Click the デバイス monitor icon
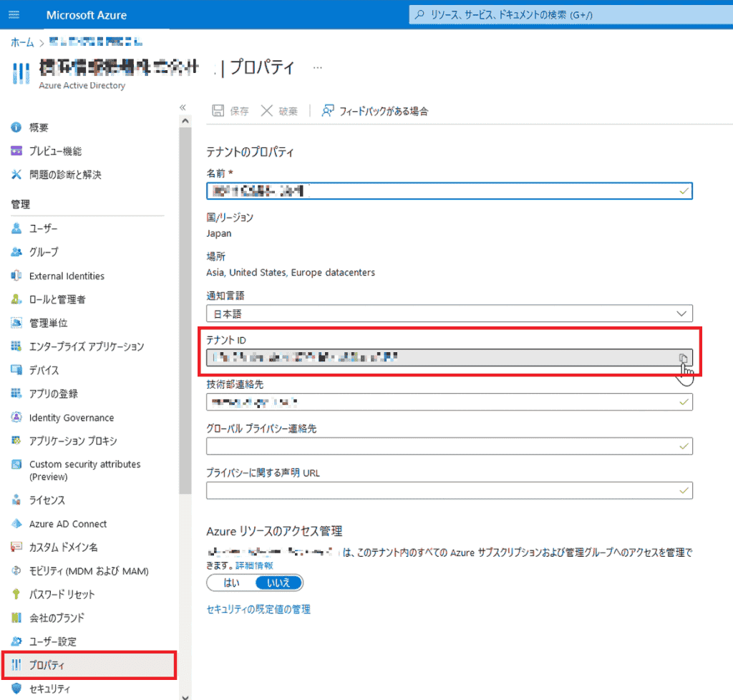The width and height of the screenshot is (733, 700). (x=16, y=370)
